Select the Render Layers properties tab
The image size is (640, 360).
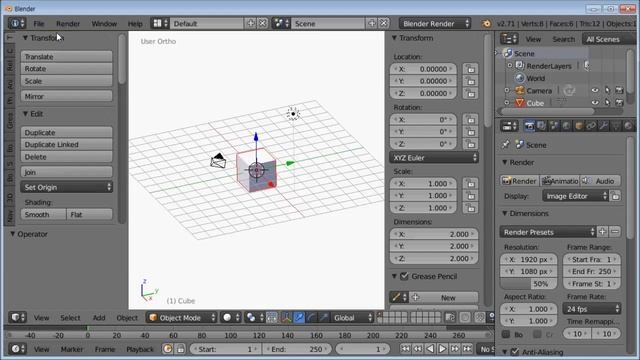541,126
